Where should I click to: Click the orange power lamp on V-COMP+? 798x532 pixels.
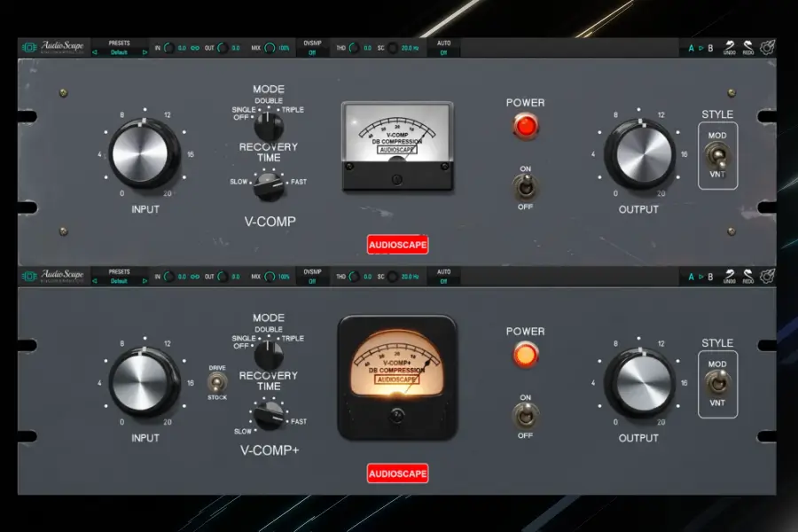[x=525, y=355]
